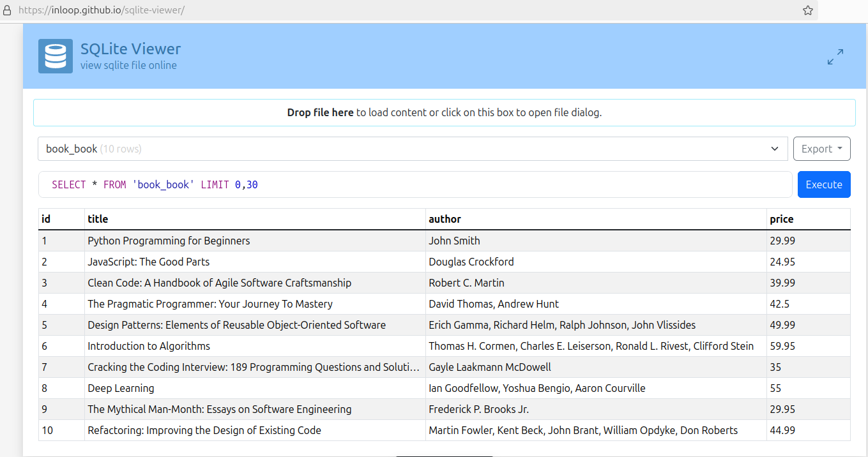This screenshot has width=868, height=457.
Task: Click the Douglas Crockford author cell
Action: (471, 262)
